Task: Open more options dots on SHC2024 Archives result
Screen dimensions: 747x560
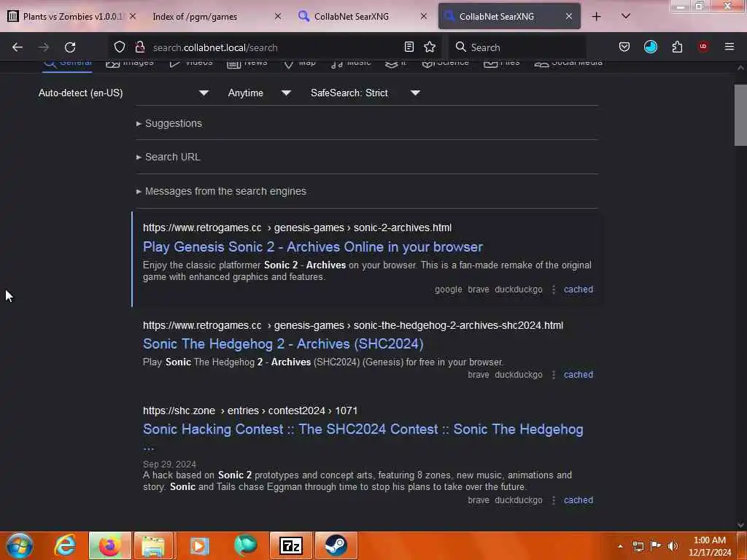Action: tap(554, 374)
